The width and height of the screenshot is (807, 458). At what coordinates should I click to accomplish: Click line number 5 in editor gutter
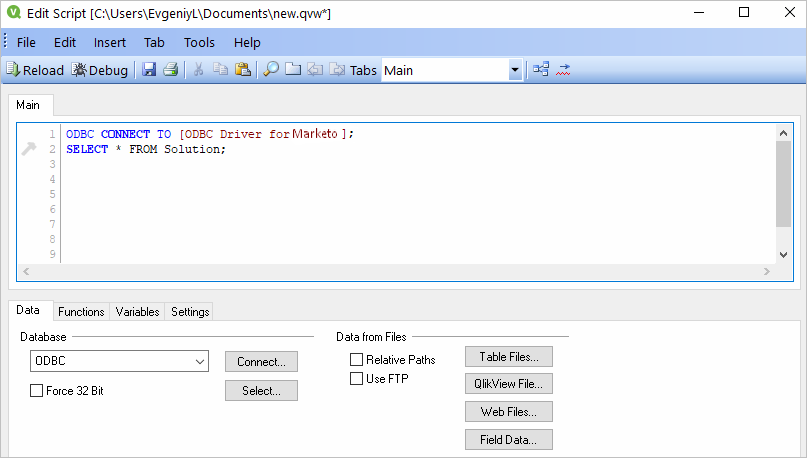point(52,194)
